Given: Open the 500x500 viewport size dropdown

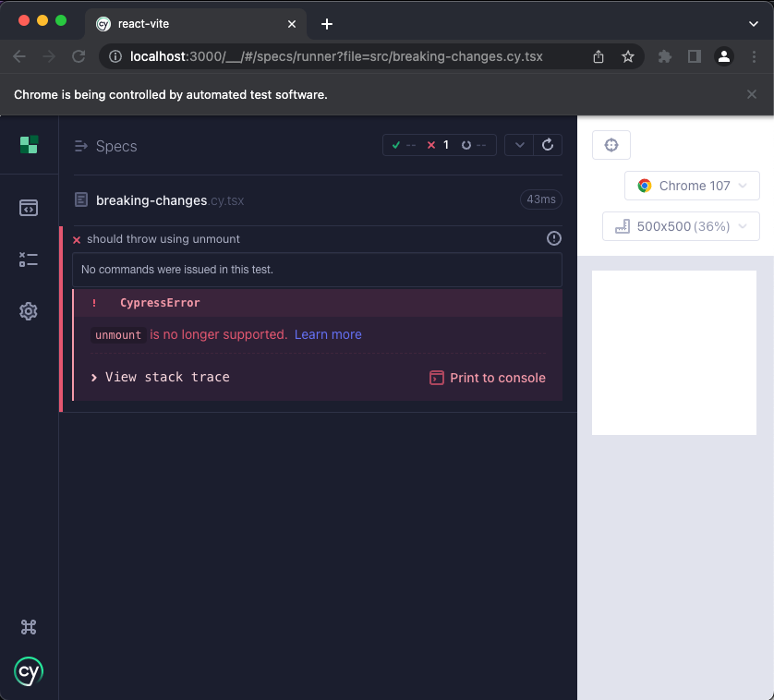Looking at the screenshot, I should tap(681, 226).
